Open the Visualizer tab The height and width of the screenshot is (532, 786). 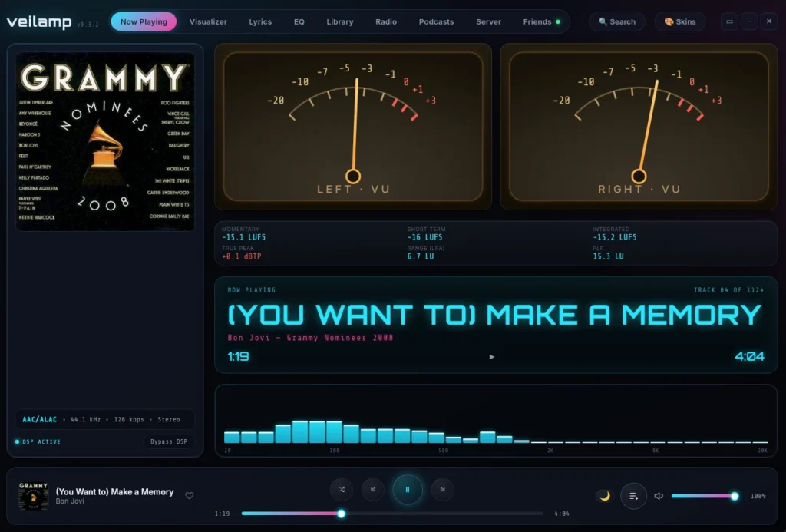(x=208, y=21)
